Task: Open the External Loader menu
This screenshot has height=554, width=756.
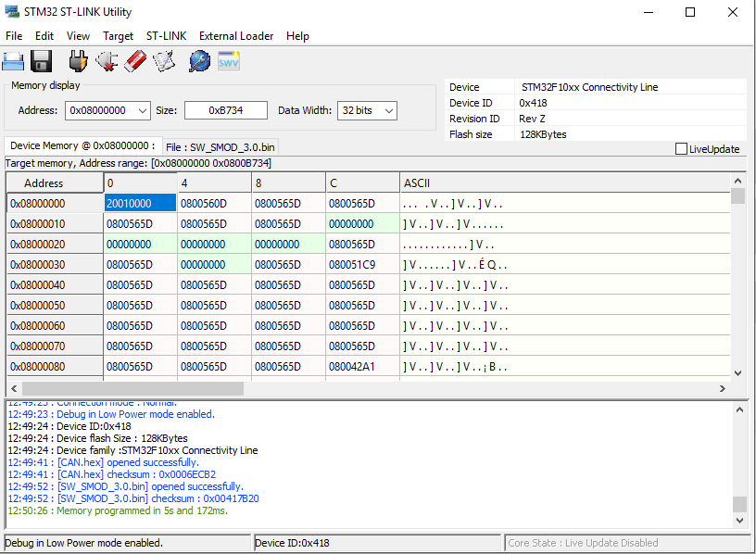Action: click(x=236, y=36)
